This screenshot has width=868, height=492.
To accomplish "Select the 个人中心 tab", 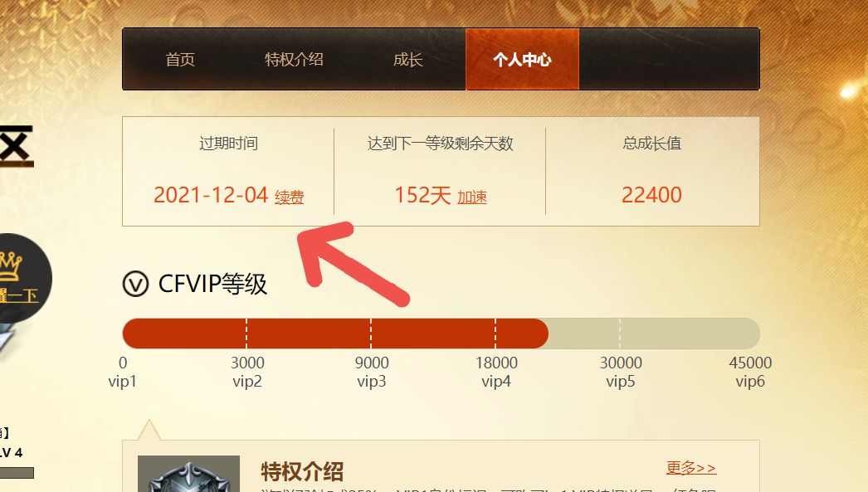I will point(522,59).
